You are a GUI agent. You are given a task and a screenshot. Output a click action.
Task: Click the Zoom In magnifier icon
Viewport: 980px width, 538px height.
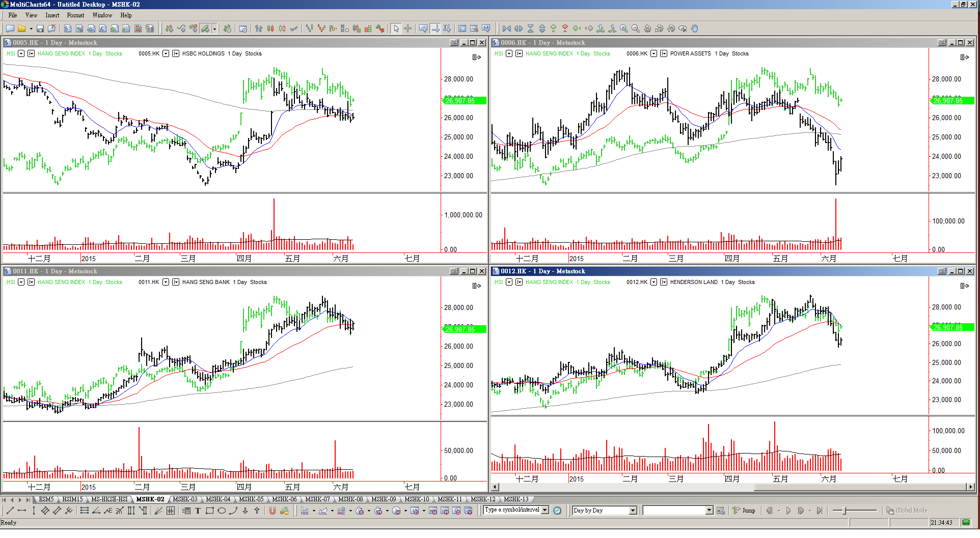click(x=623, y=29)
